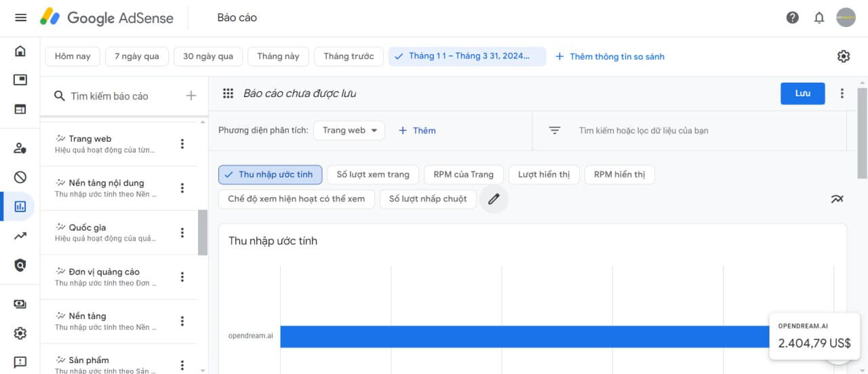Image resolution: width=868 pixels, height=374 pixels.
Task: Open three-dot menu for Nền tảng report
Action: [x=182, y=321]
